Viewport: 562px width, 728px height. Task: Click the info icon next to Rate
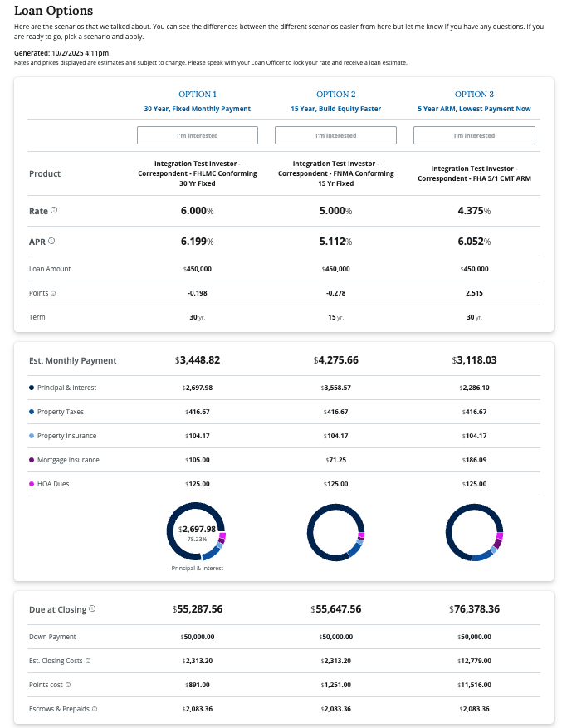[54, 210]
